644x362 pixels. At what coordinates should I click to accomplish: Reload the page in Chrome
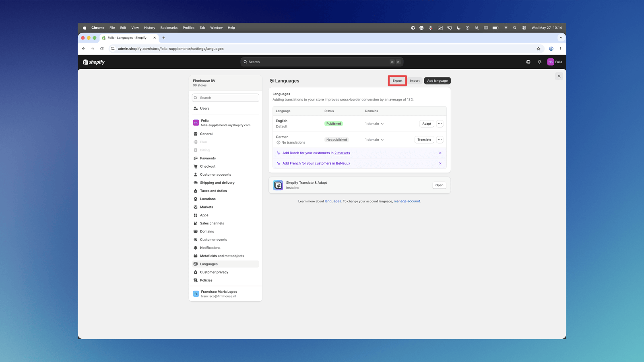point(102,49)
